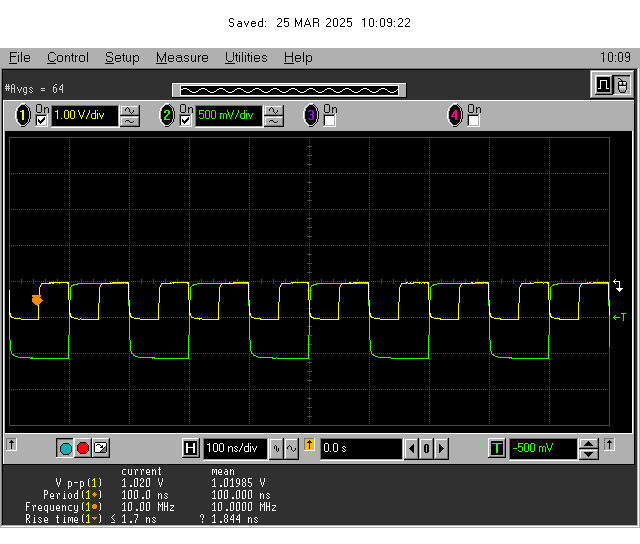This screenshot has width=640, height=544.
Task: Click the channel 1 number button
Action: 22,116
